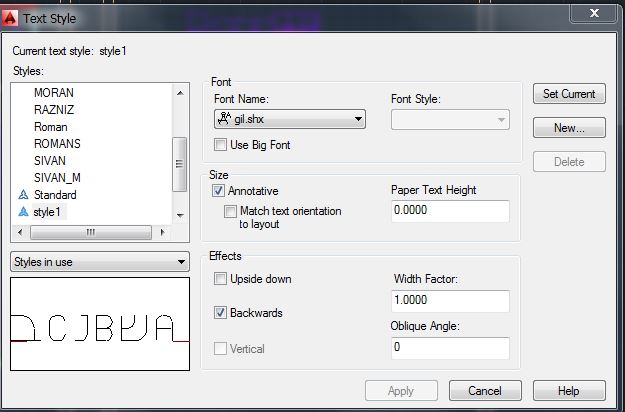Image resolution: width=625 pixels, height=412 pixels.
Task: Click annotative icon beside Standard style
Action: tap(23, 195)
